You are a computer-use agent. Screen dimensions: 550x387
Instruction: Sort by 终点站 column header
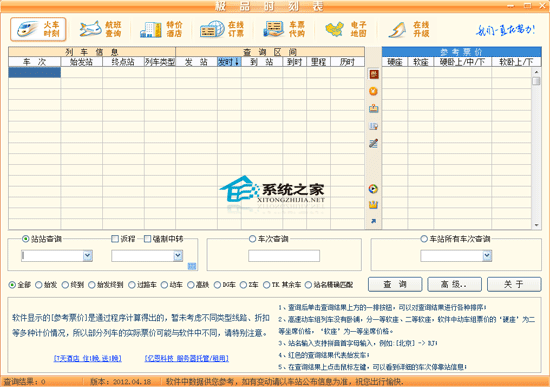click(123, 62)
